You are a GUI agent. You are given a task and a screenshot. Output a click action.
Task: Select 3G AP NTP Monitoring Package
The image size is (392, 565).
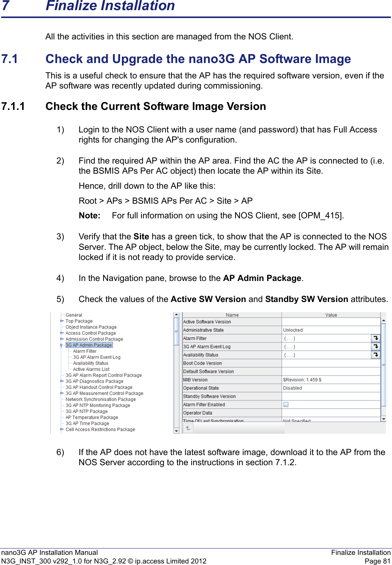pyautogui.click(x=98, y=405)
